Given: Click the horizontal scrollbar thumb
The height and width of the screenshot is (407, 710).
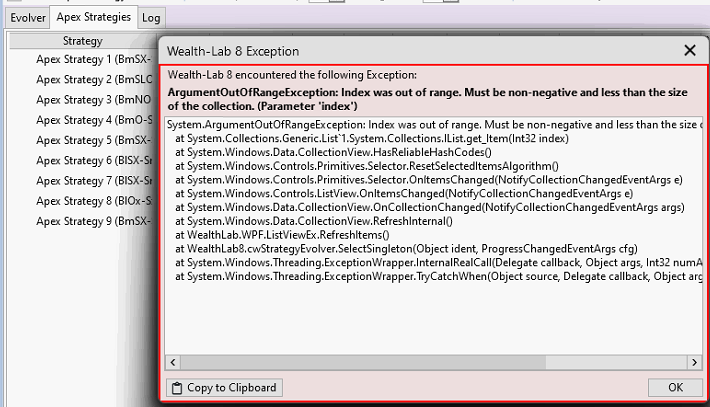Looking at the screenshot, I should pos(363,362).
